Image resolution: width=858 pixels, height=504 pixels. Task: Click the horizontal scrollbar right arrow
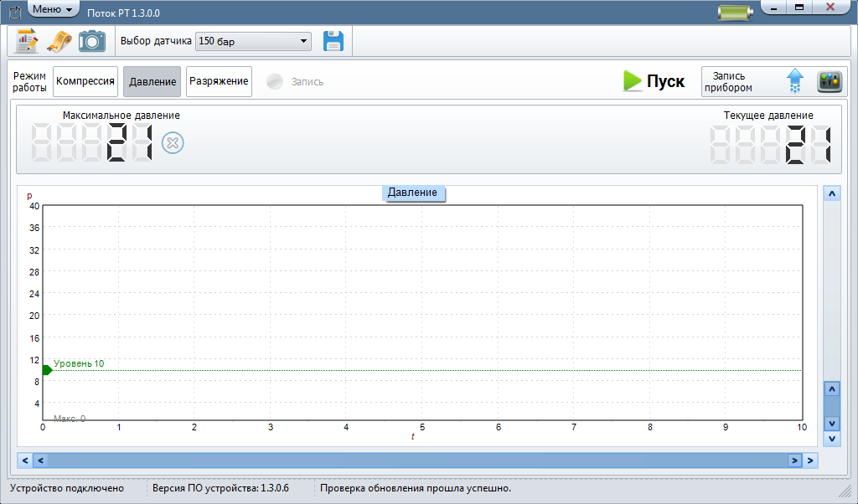click(x=810, y=460)
